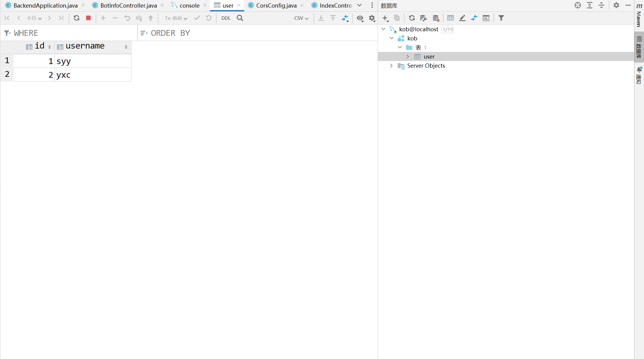Collapse the 表 tables folder

pyautogui.click(x=400, y=47)
